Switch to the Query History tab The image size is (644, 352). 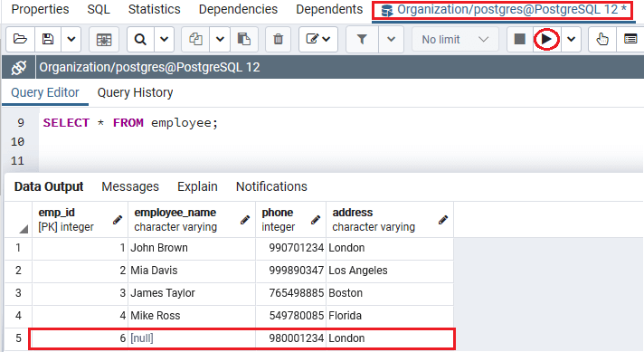[x=135, y=93]
